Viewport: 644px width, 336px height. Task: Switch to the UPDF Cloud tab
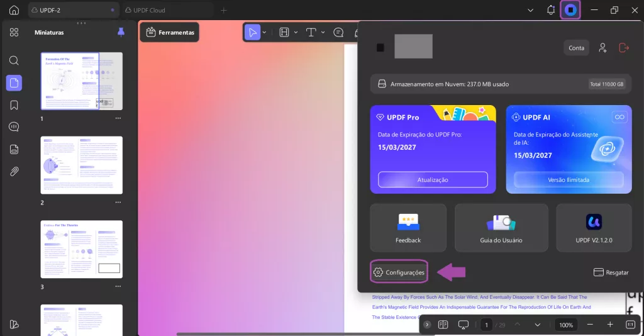[169, 10]
